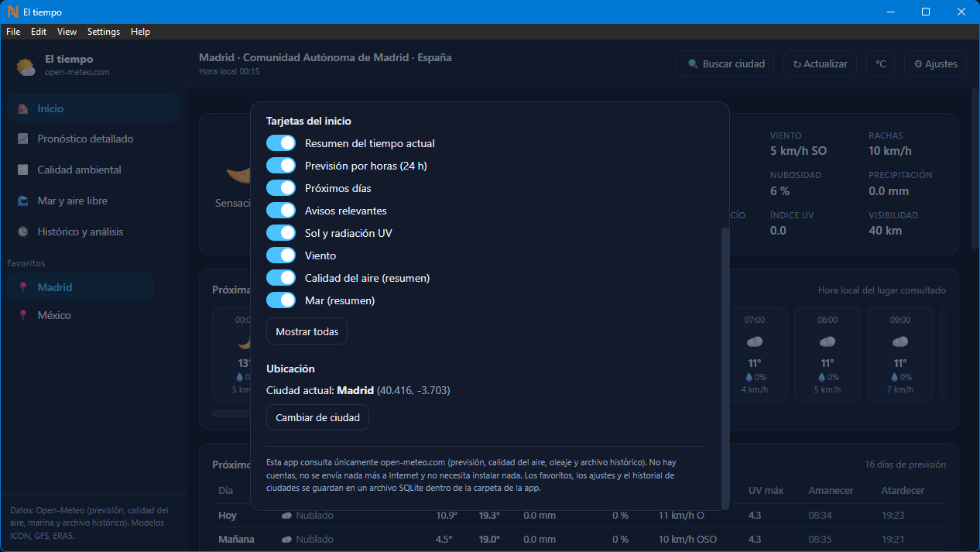This screenshot has height=552, width=980.
Task: Click the Mar y aire libre wave icon
Action: coord(23,201)
